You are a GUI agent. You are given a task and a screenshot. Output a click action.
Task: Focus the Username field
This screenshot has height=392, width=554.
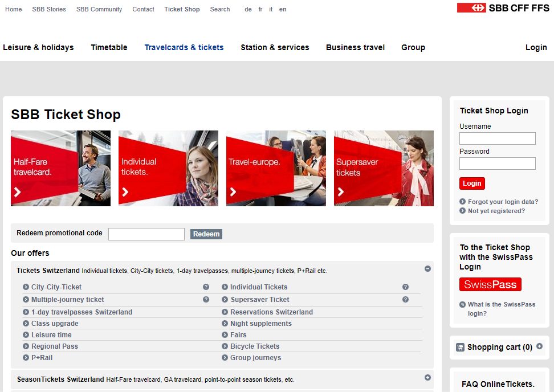tap(498, 138)
